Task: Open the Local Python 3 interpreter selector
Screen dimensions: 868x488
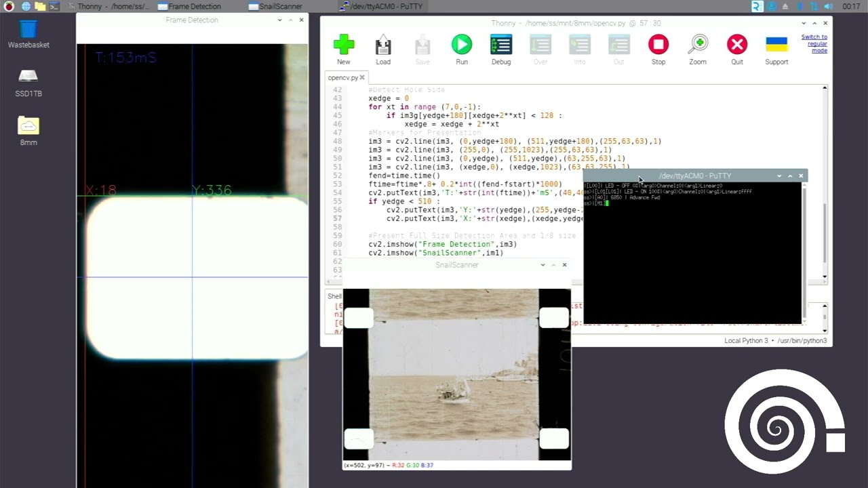Action: 776,341
